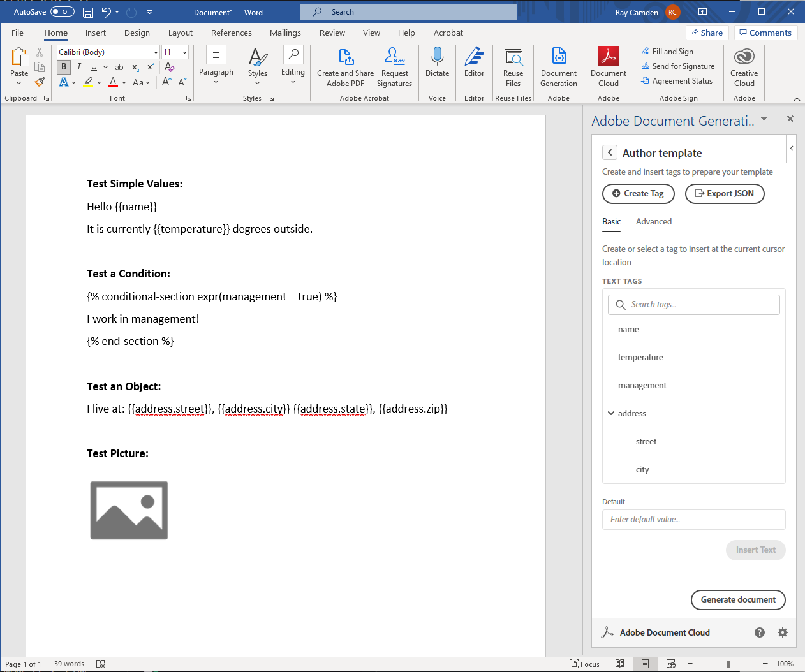Open the Reuse Files tool
The image size is (805, 672).
point(513,66)
